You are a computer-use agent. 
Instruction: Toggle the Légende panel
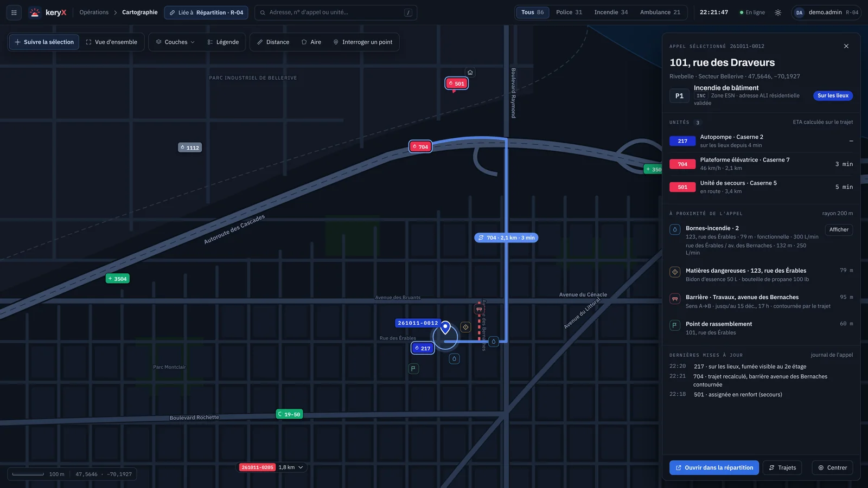pyautogui.click(x=223, y=42)
